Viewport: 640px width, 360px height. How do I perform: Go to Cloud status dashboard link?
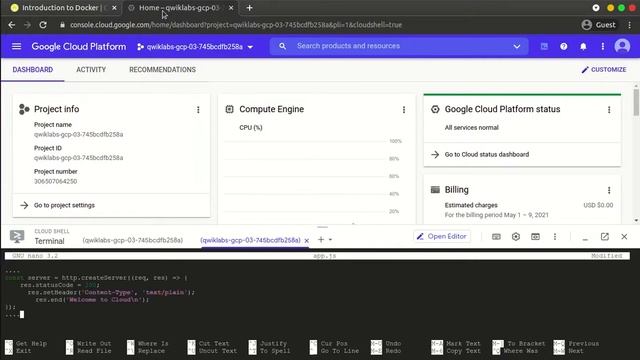(487, 155)
